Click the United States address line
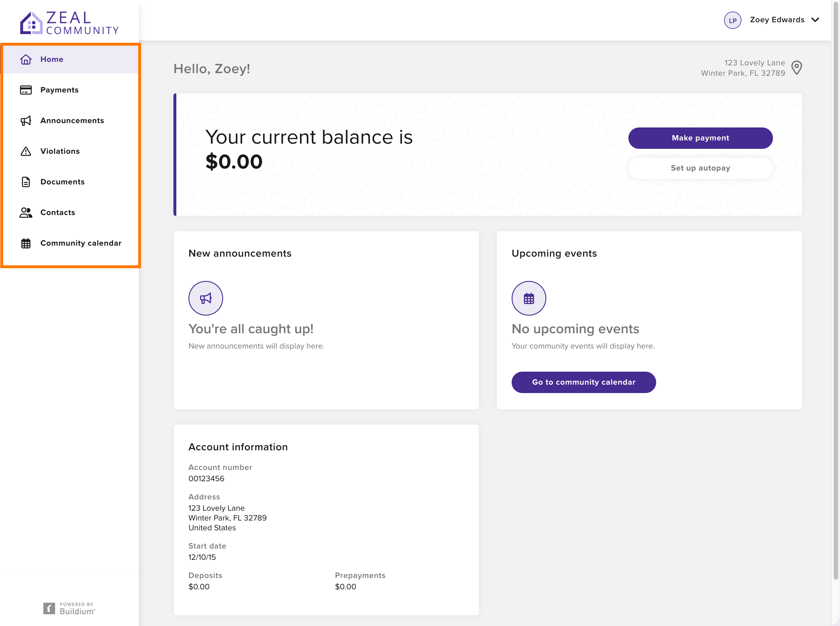 pos(212,528)
